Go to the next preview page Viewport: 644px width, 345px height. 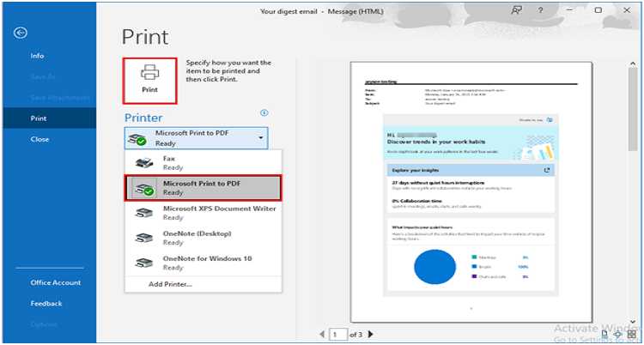[371, 335]
